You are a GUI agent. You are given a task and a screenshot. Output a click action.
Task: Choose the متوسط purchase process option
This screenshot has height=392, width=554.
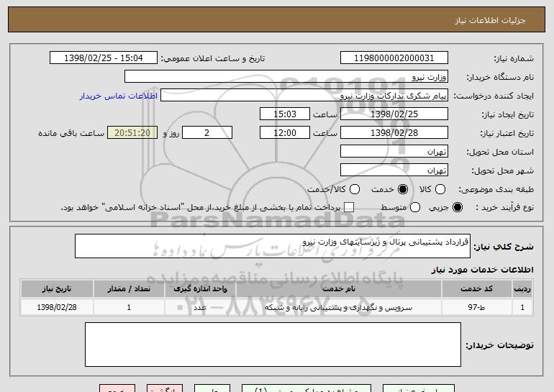[415, 207]
